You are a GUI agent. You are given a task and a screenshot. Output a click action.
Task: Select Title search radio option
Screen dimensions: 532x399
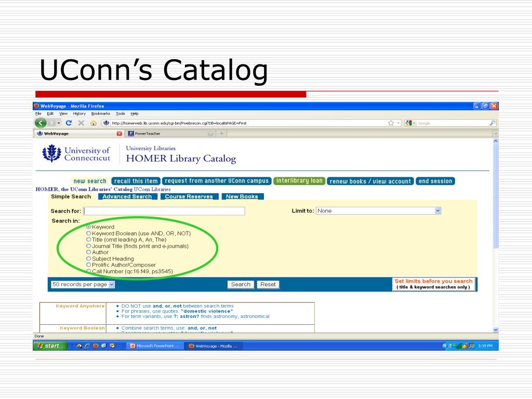pos(88,239)
